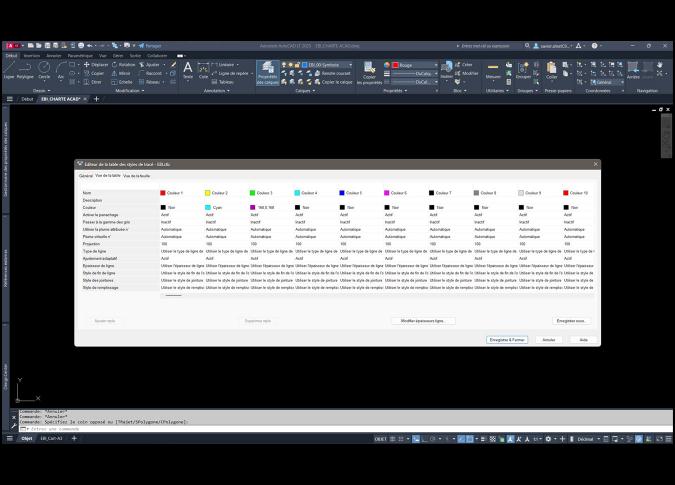Expand the Dessin panel

(x=42, y=91)
